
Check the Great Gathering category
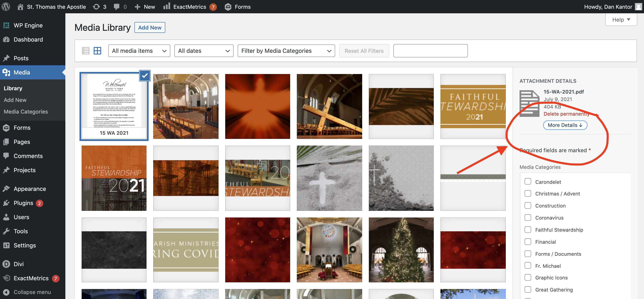click(528, 289)
